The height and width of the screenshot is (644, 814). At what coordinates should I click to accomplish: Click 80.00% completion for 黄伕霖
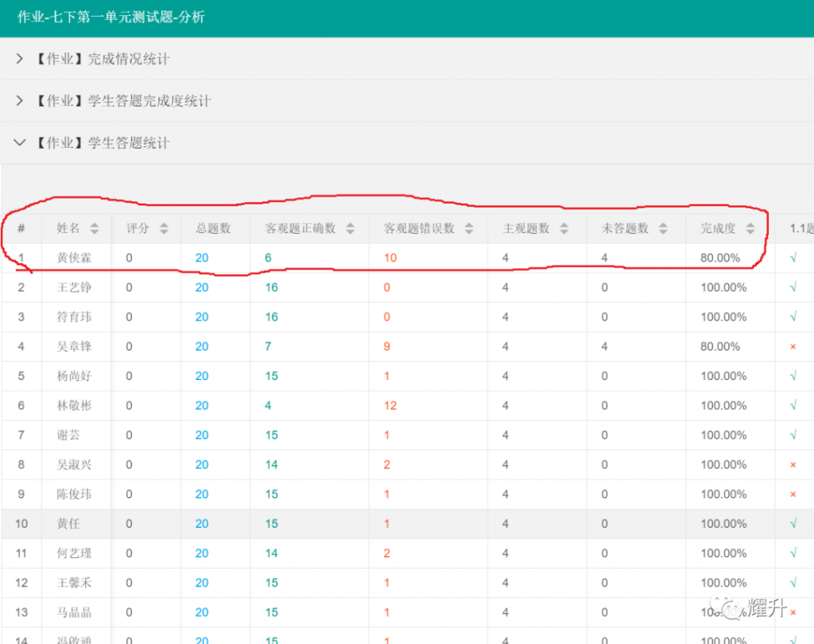coord(720,258)
